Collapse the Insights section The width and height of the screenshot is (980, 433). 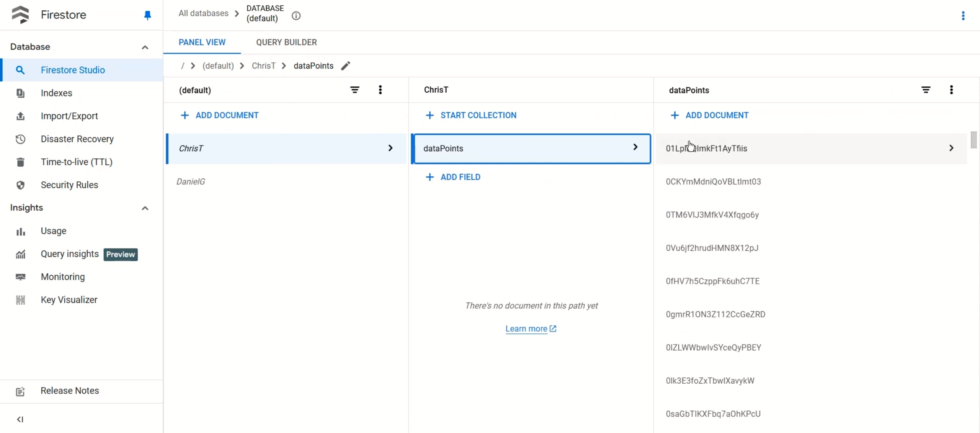145,208
